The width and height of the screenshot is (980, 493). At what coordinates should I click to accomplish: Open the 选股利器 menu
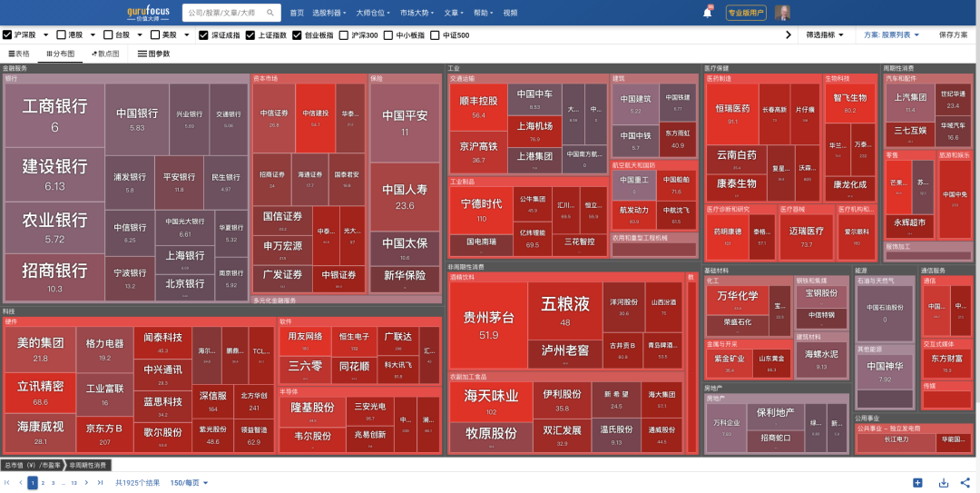[329, 13]
